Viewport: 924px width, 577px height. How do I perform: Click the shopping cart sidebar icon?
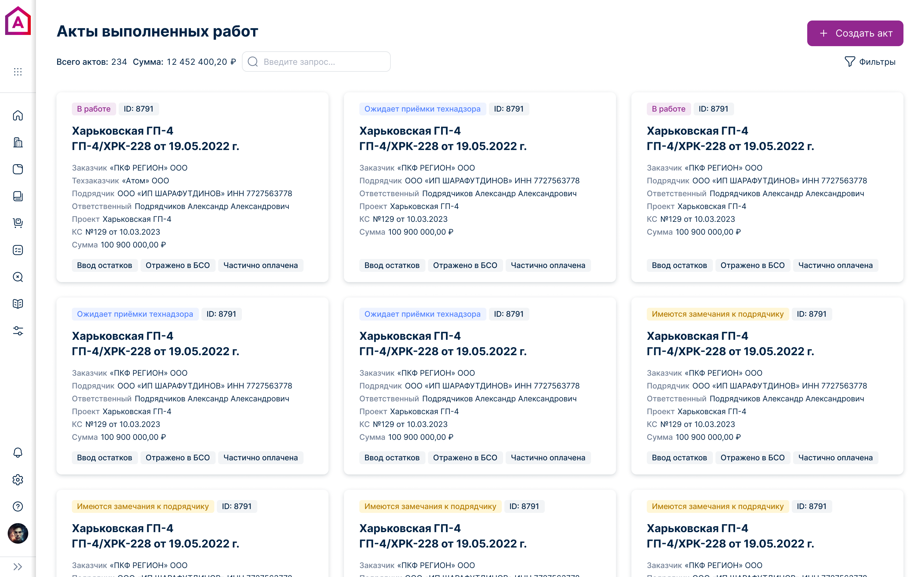pyautogui.click(x=18, y=223)
